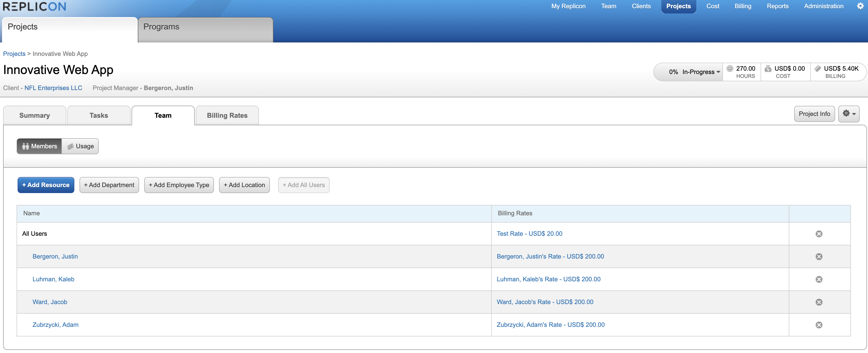868x353 pixels.
Task: Remove All Users row via X icon
Action: click(x=819, y=234)
